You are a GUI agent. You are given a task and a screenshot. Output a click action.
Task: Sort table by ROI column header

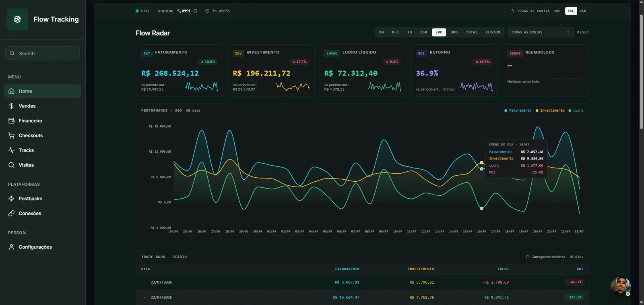580,269
